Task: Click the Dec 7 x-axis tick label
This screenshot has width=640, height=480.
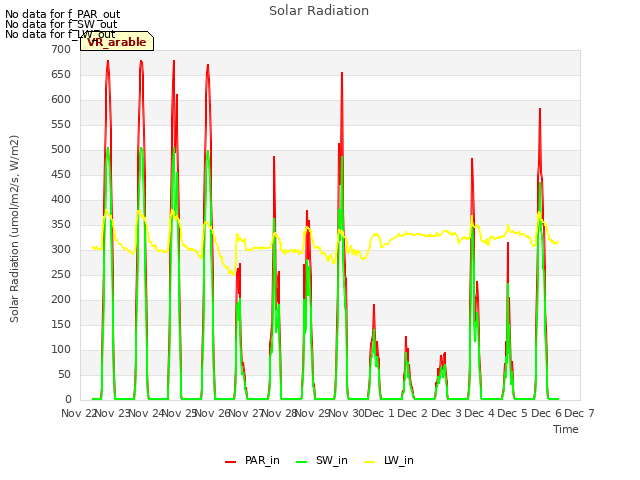Action: [579, 413]
